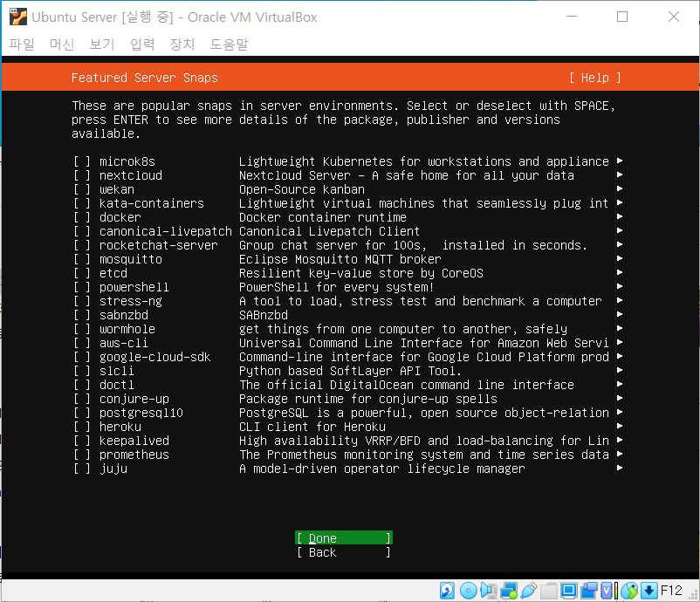The width and height of the screenshot is (700, 602).
Task: Tick the prometheus snap checkbox
Action: pyautogui.click(x=82, y=455)
